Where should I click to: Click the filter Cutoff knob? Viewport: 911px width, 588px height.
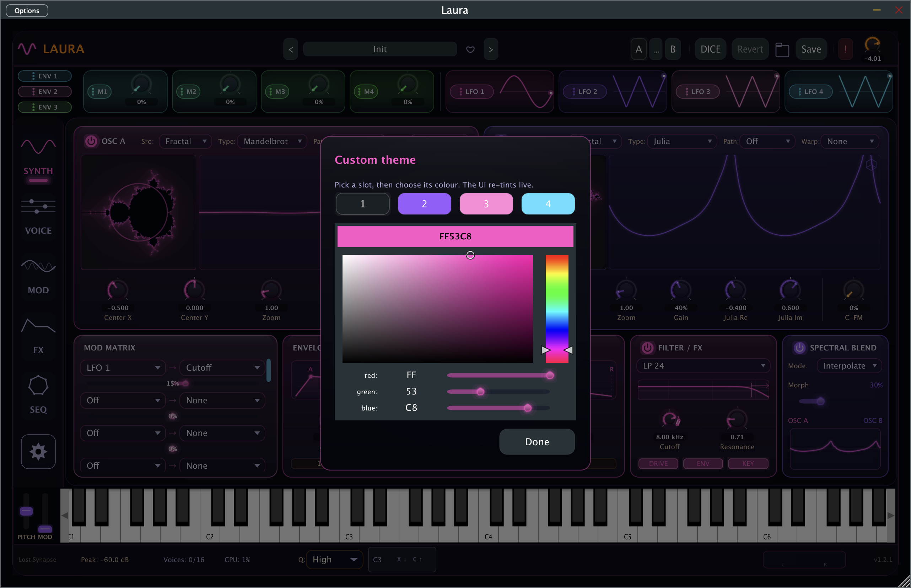coord(670,420)
